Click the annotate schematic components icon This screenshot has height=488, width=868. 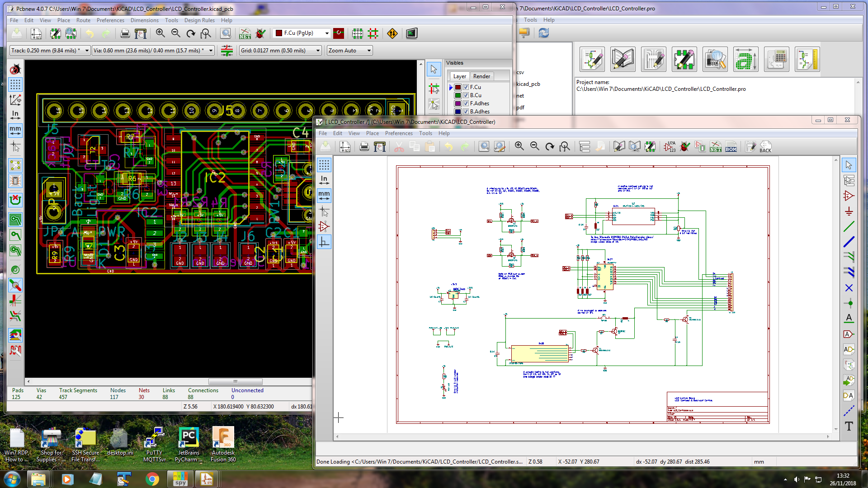[670, 146]
